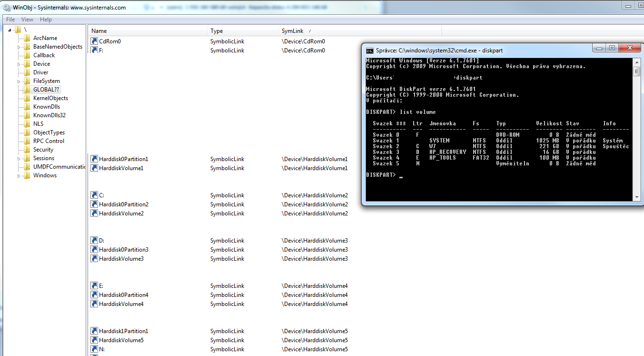Click the icon beside Harddisk0Partition3
The image size is (644, 356).
(x=94, y=250)
